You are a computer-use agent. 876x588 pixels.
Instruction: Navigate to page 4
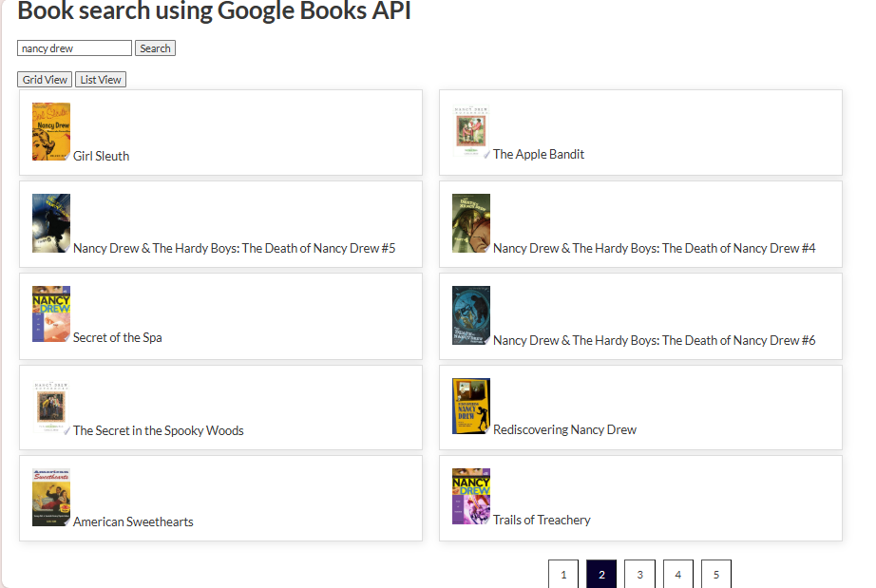[677, 574]
